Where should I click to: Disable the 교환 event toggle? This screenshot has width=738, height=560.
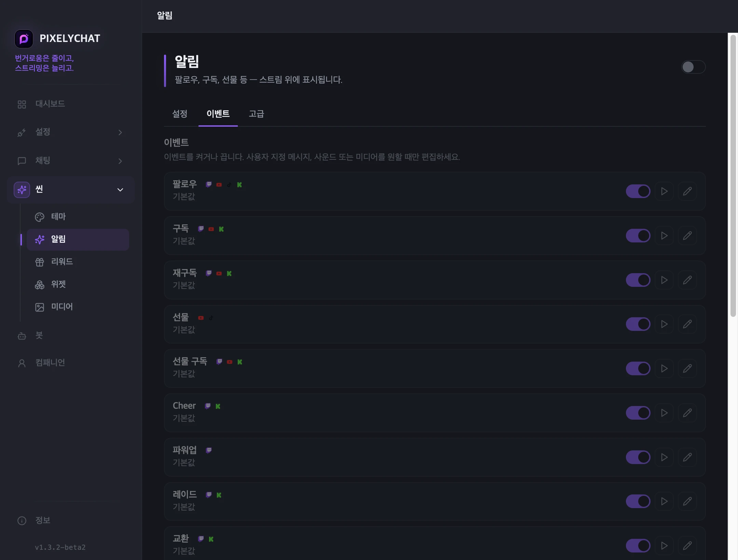tap(638, 546)
